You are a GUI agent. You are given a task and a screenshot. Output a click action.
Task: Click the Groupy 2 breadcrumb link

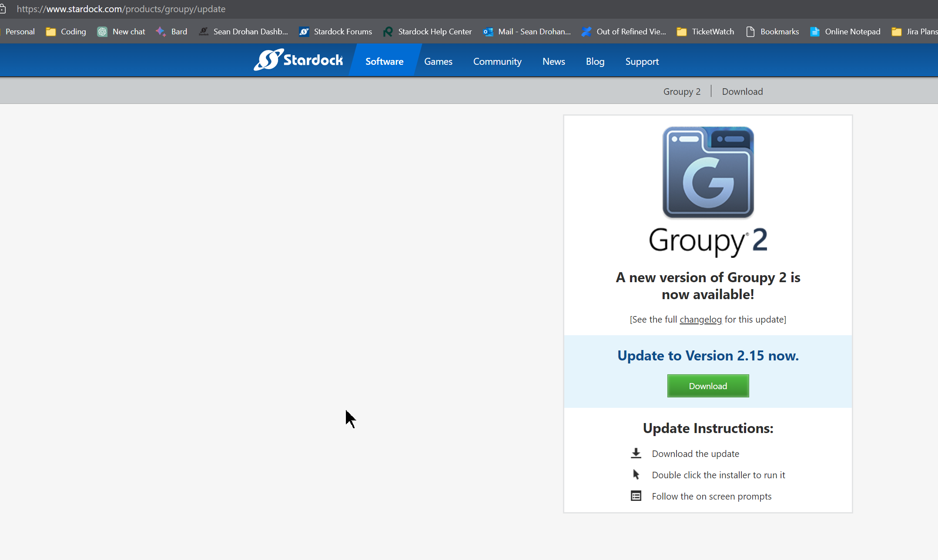coord(681,91)
